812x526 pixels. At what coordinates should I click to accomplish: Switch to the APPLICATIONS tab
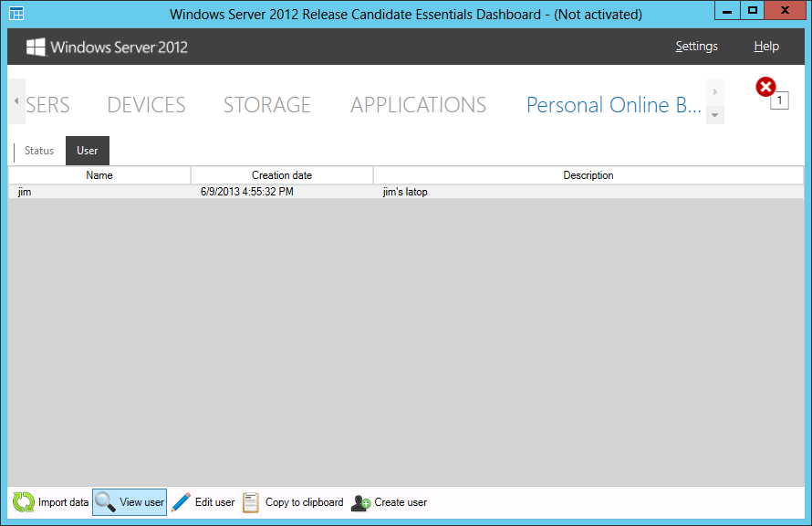[x=418, y=105]
